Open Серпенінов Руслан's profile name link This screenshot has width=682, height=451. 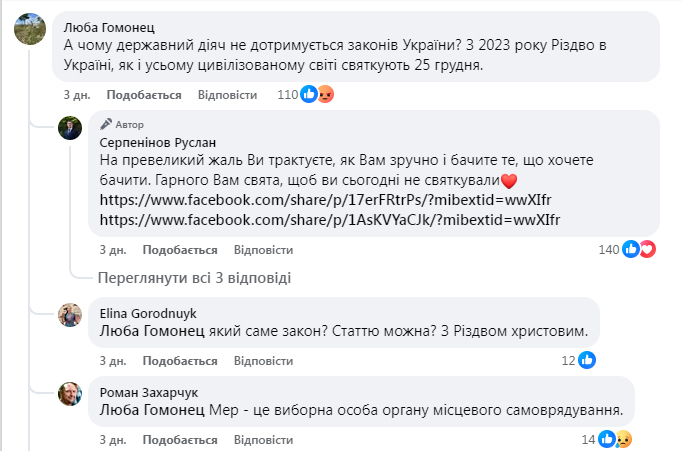pos(158,143)
